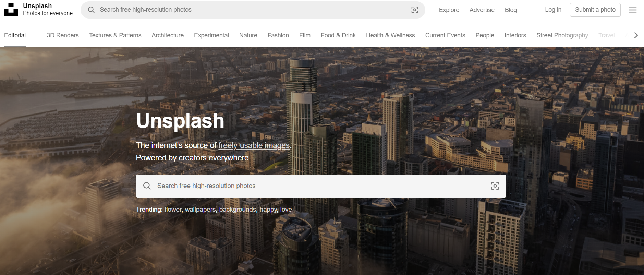Open the Architecture category
This screenshot has width=644, height=275.
tap(168, 35)
